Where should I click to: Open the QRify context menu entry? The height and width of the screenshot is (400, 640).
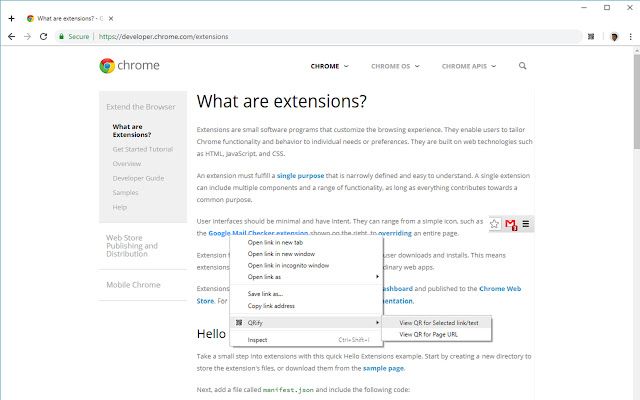(x=307, y=322)
